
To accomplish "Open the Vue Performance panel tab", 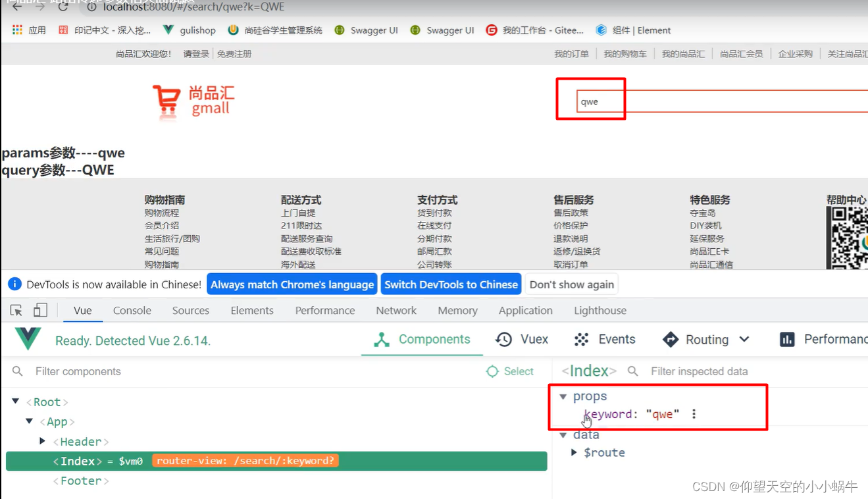I will point(823,340).
